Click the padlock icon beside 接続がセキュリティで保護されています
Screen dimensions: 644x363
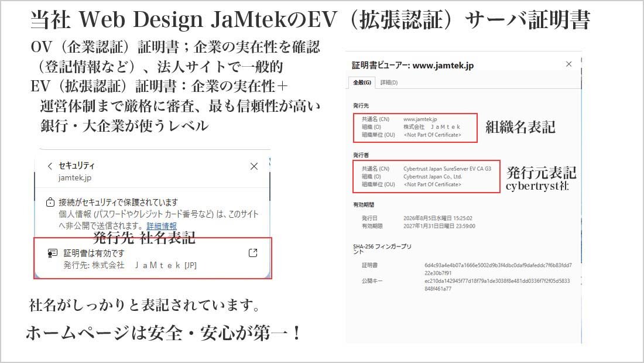pyautogui.click(x=50, y=203)
